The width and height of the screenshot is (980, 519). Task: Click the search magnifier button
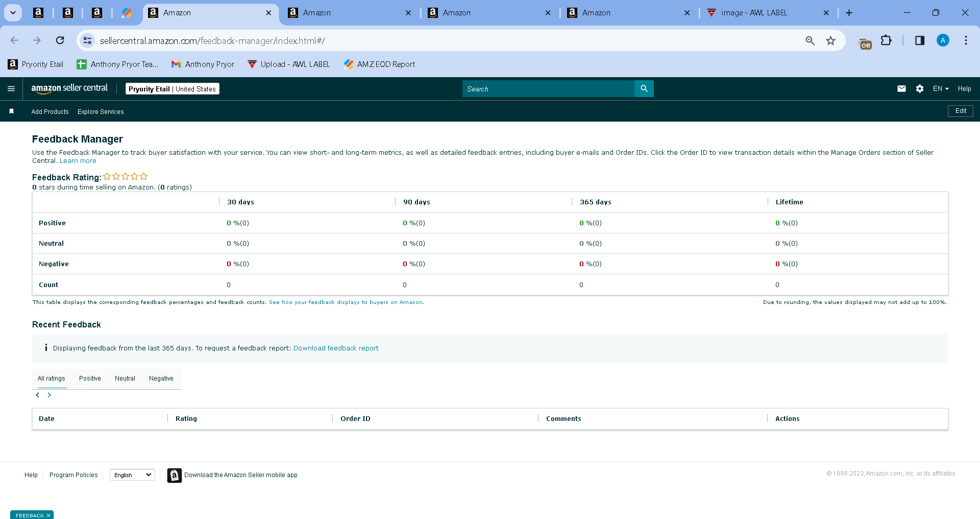point(644,89)
